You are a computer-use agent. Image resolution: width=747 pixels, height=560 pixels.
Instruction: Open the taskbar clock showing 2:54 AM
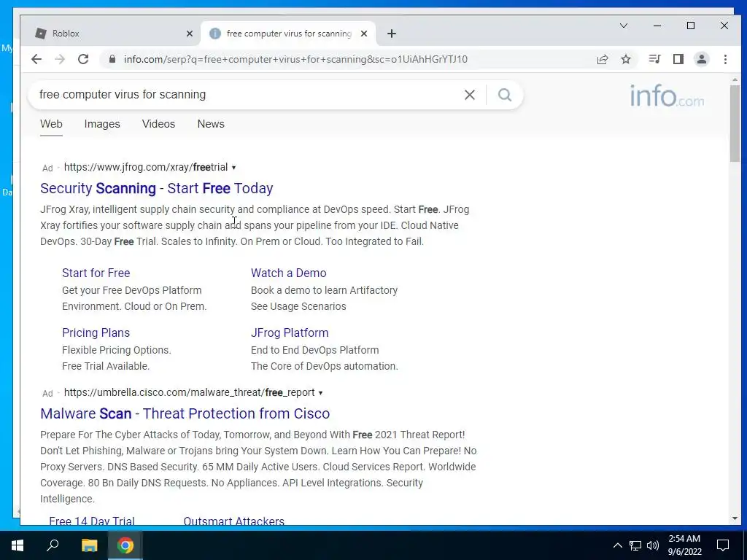pos(684,545)
